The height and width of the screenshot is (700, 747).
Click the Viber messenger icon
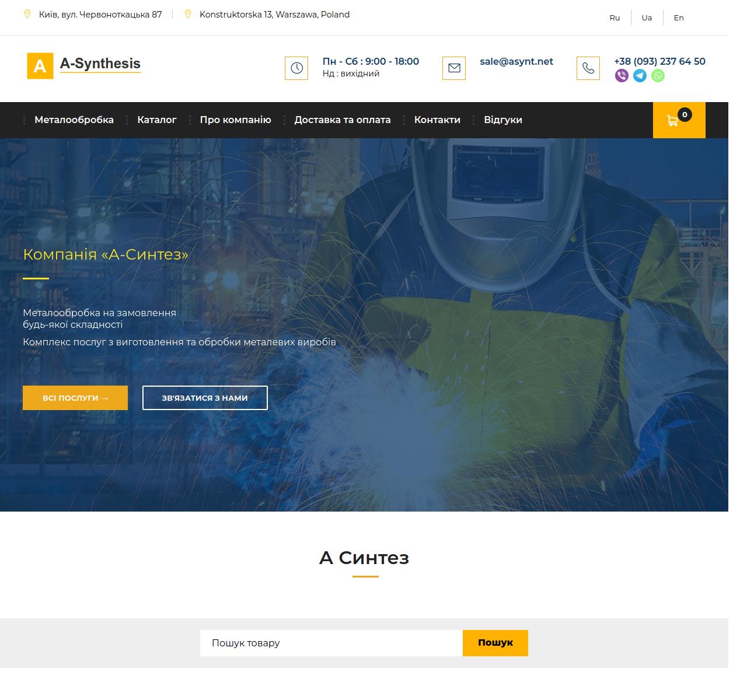622,76
